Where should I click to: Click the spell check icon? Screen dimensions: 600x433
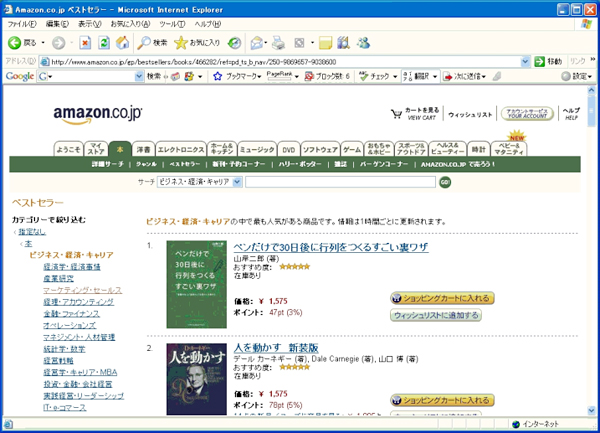click(x=364, y=76)
